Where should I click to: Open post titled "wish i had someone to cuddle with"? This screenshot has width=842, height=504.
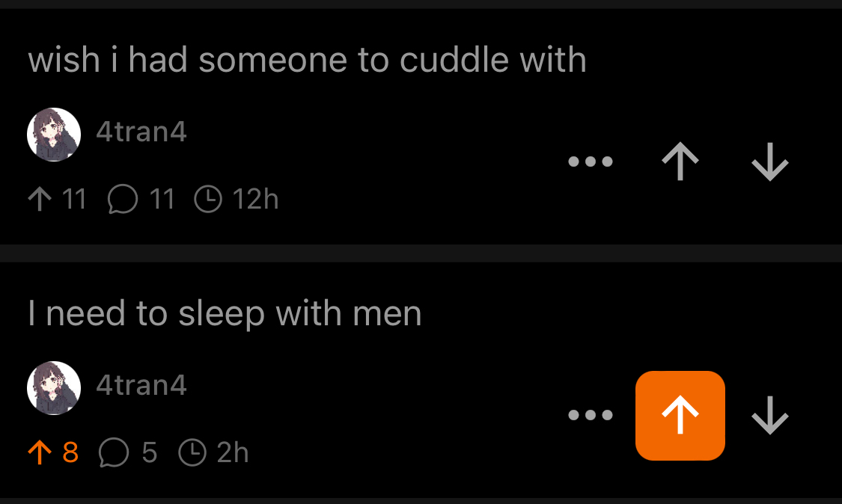point(307,60)
